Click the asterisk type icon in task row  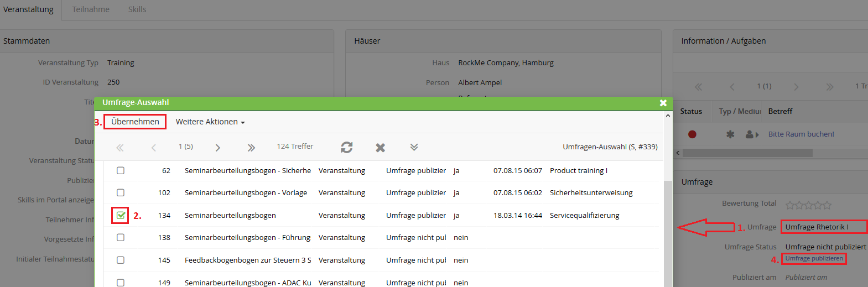point(730,134)
